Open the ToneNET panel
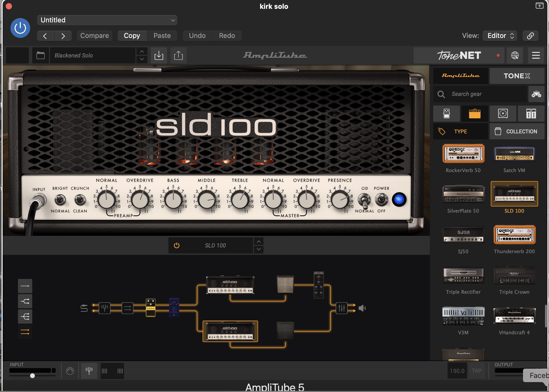This screenshot has height=392, width=549. 459,55
